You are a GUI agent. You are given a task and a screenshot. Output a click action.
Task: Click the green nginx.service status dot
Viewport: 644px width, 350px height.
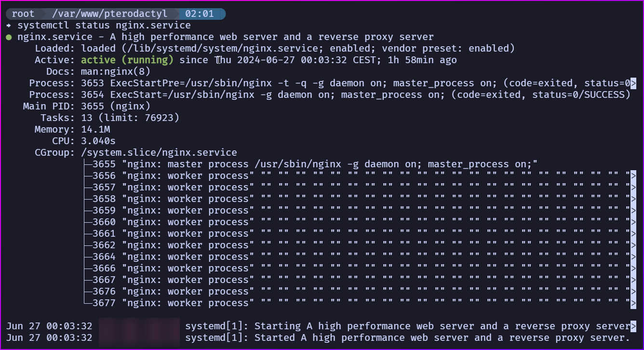click(9, 37)
